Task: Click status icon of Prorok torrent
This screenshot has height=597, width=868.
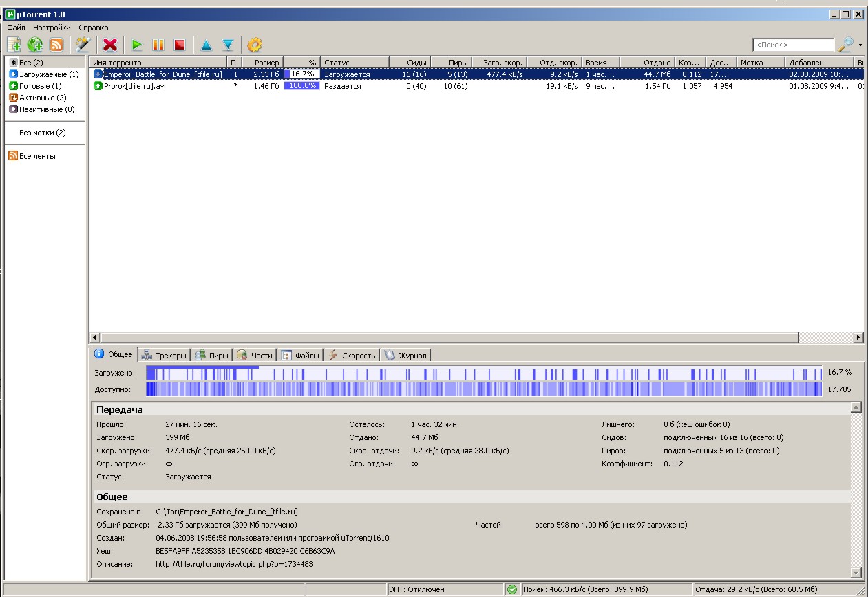Action: point(98,86)
